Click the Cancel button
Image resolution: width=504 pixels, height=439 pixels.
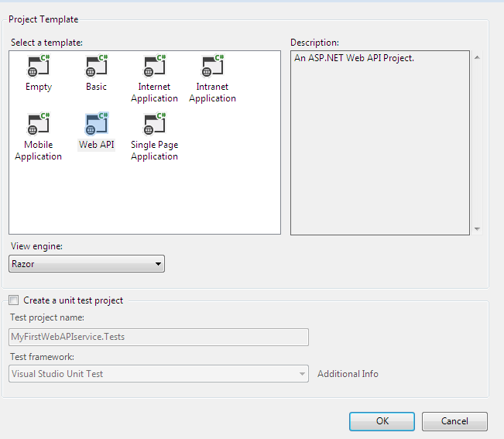pyautogui.click(x=454, y=421)
